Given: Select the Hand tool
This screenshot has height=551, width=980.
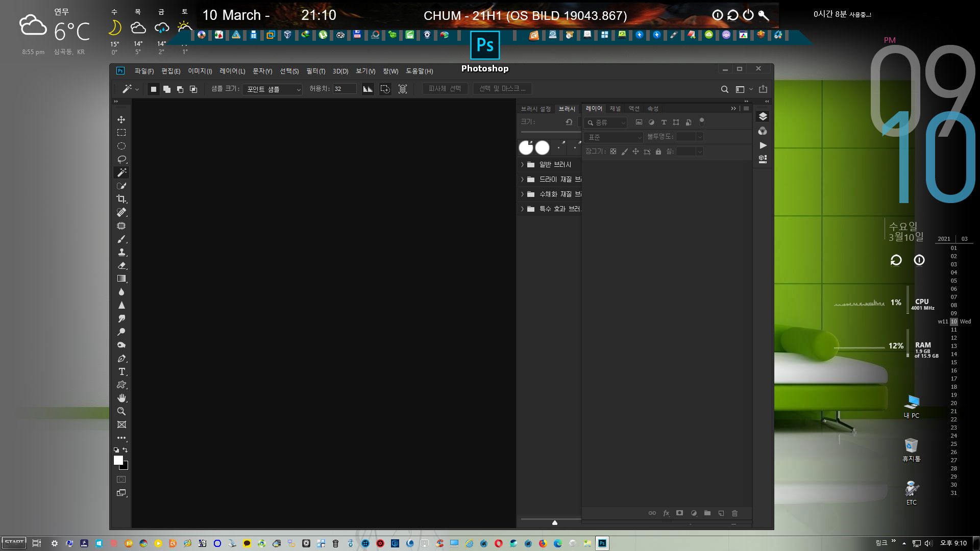Looking at the screenshot, I should pyautogui.click(x=121, y=398).
